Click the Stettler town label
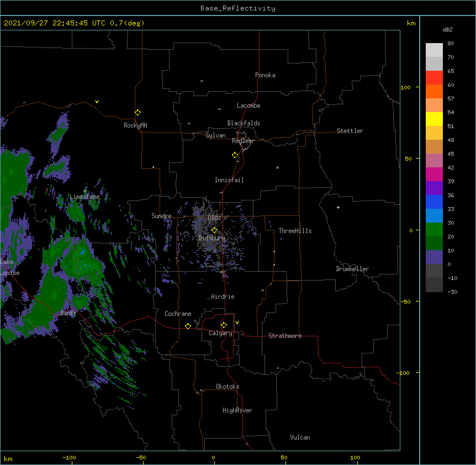The height and width of the screenshot is (465, 476). [350, 131]
